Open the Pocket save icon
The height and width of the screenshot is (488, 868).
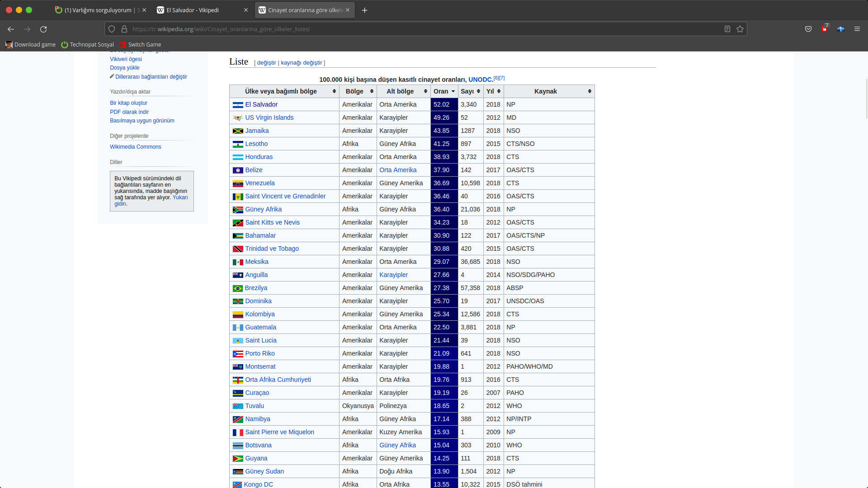(x=808, y=29)
